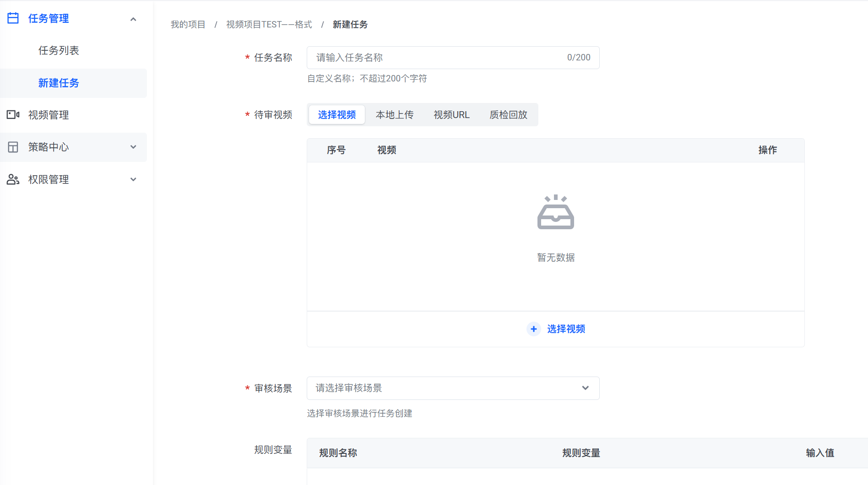Go to 视频项目TEST——格式 breadcrumb
Image resolution: width=868 pixels, height=485 pixels.
point(269,24)
